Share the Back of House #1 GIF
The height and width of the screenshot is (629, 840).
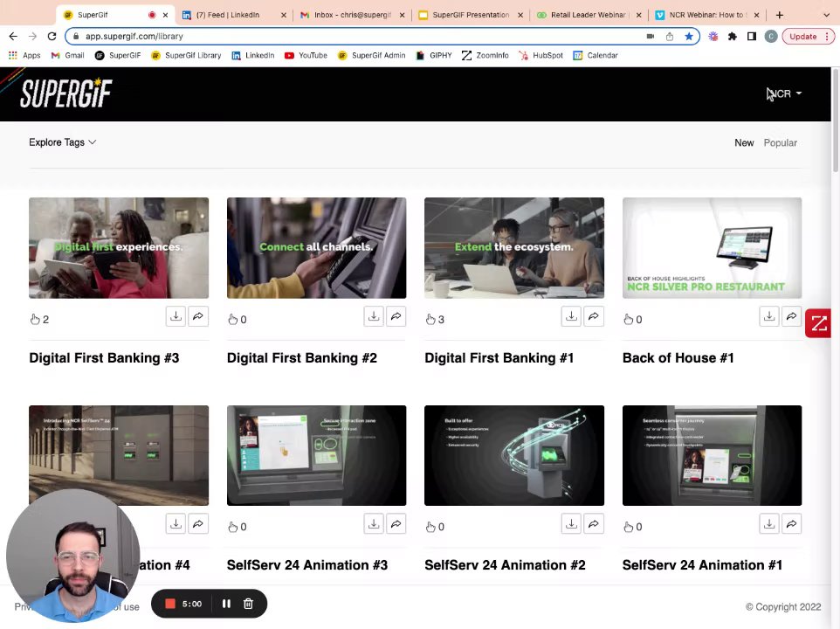(791, 316)
